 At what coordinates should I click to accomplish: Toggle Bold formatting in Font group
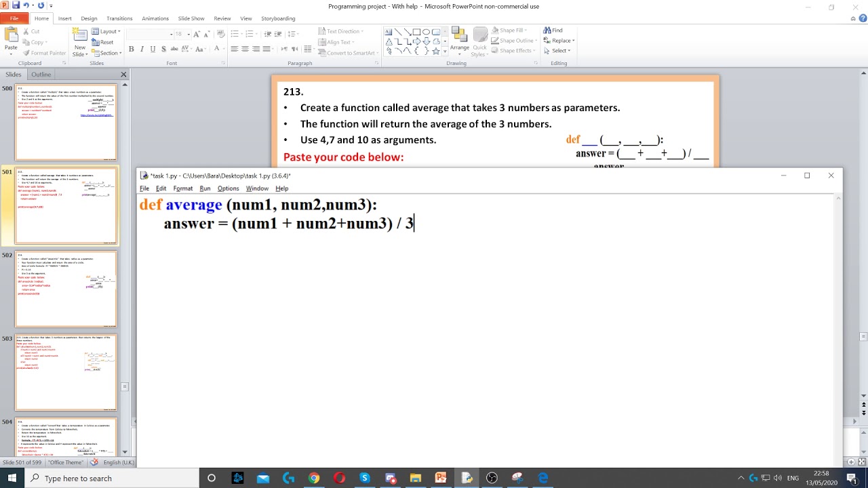point(132,49)
